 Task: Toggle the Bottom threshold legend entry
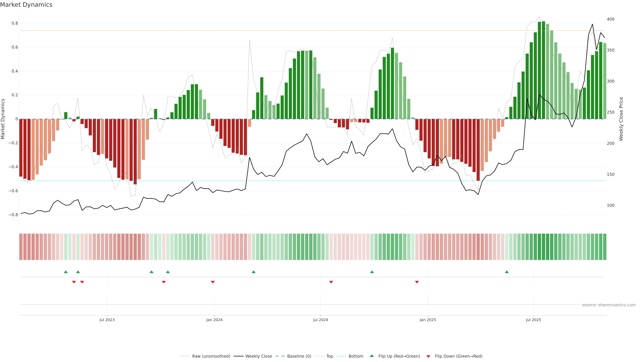point(356,356)
